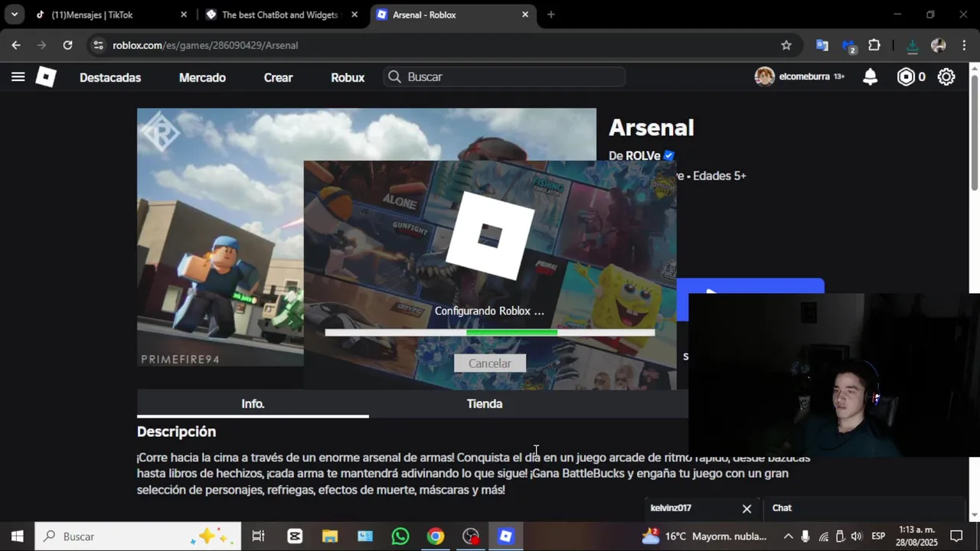Go to Destacadas in Roblox navigation

click(110, 77)
